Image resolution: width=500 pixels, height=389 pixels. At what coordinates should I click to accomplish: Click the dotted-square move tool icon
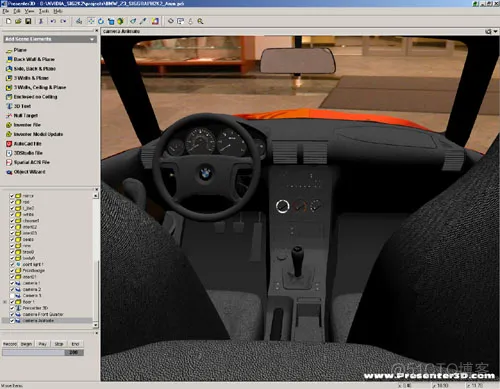pos(91,21)
